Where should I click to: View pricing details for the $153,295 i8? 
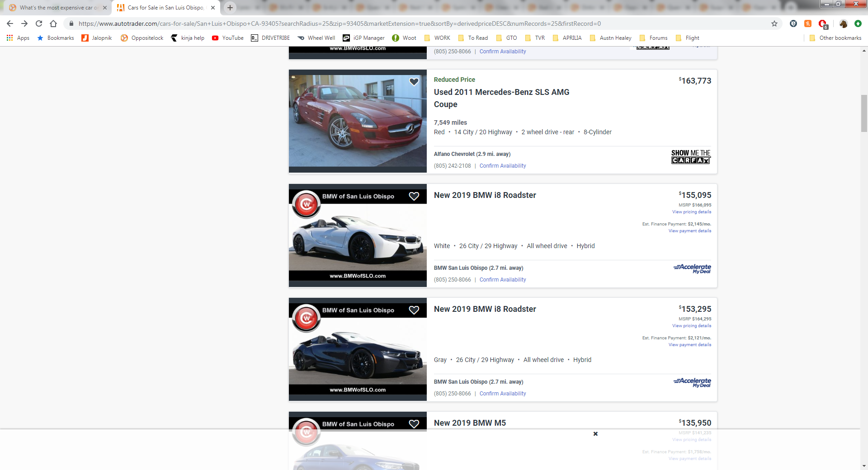(x=691, y=326)
